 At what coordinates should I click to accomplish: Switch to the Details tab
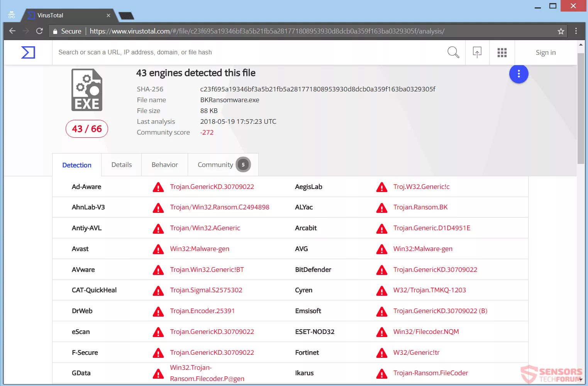122,165
